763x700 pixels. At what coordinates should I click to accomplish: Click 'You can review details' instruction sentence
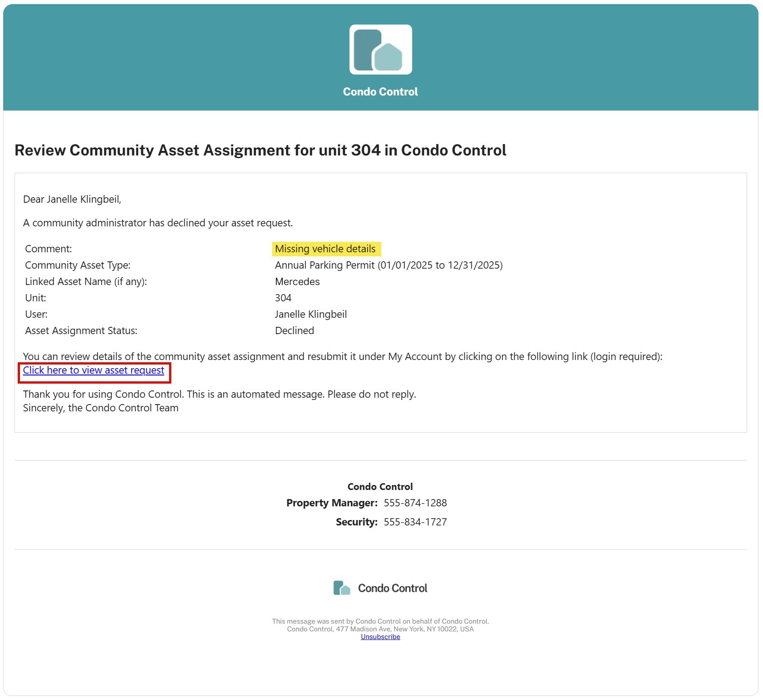[343, 357]
